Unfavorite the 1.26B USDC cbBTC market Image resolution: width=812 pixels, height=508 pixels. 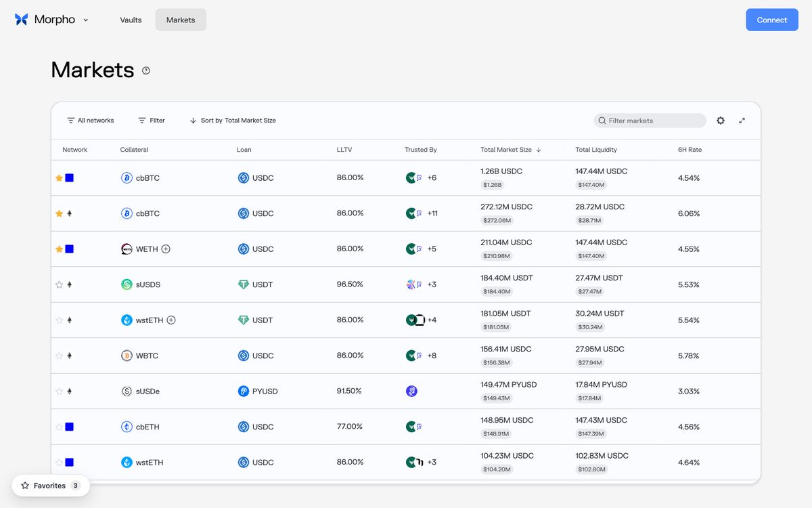click(59, 178)
